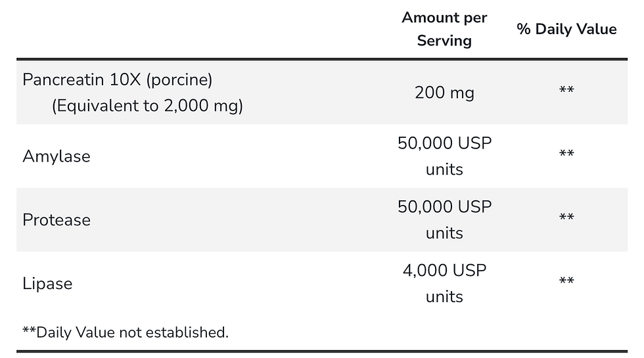Click the Lipase row daily value asterisks
644x358 pixels.
point(566,282)
